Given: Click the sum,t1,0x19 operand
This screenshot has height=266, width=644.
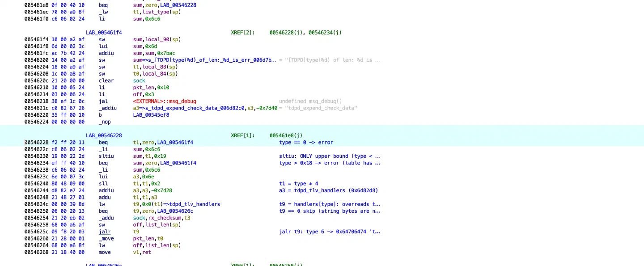Looking at the screenshot, I should (x=149, y=156).
